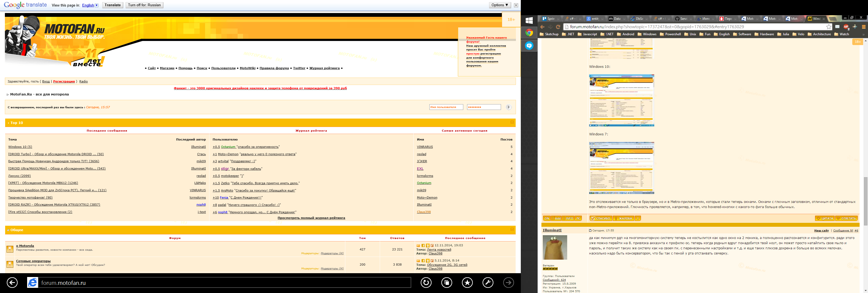The height and width of the screenshot is (293, 868).
Task: Click the ЛС private message button
Action: tap(578, 218)
